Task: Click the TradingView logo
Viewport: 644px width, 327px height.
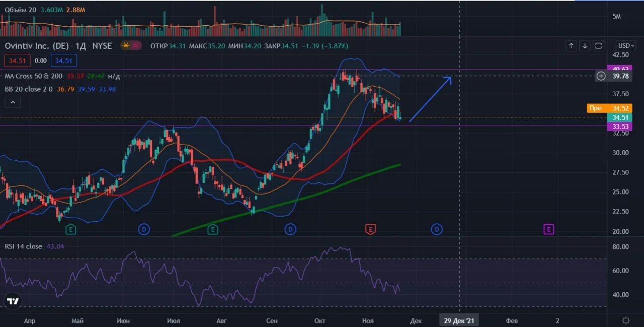Action: (13, 301)
